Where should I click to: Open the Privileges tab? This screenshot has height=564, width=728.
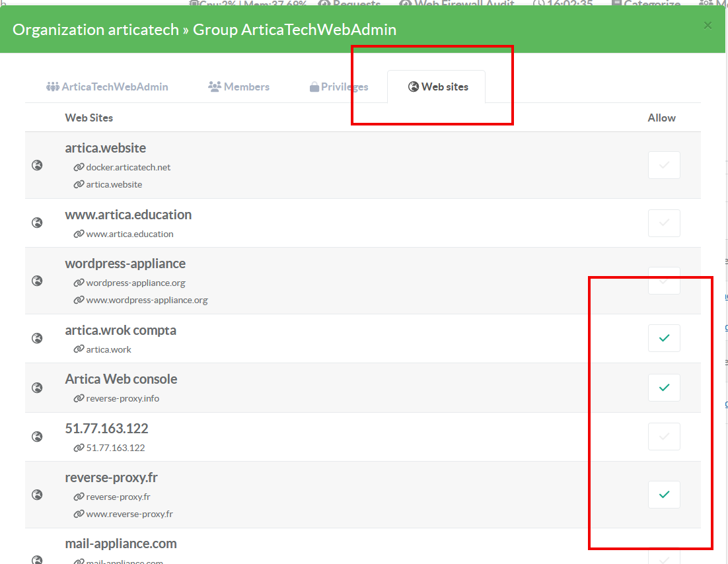(x=339, y=87)
